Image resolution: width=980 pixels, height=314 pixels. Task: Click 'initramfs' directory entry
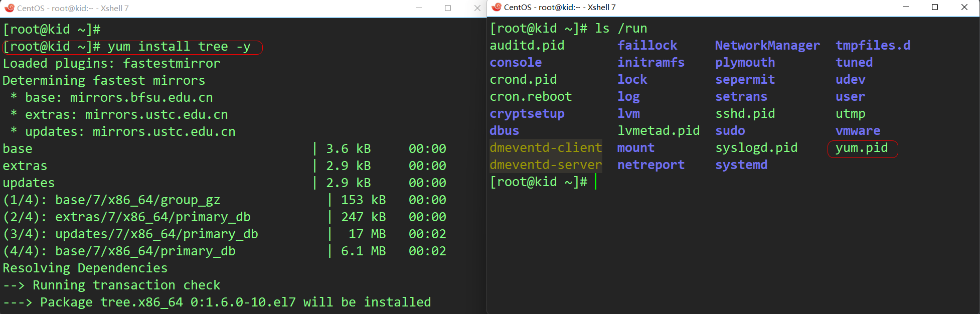(651, 63)
